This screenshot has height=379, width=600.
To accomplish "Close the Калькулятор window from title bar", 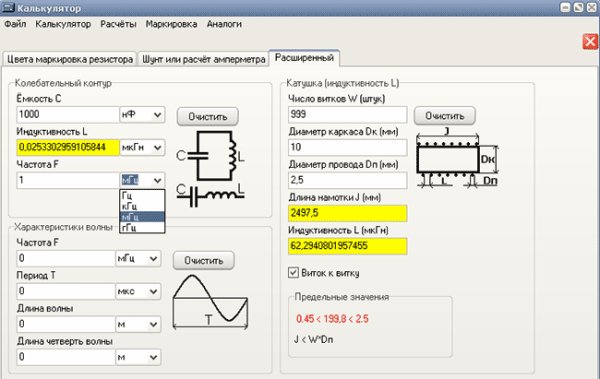I will tap(592, 7).
